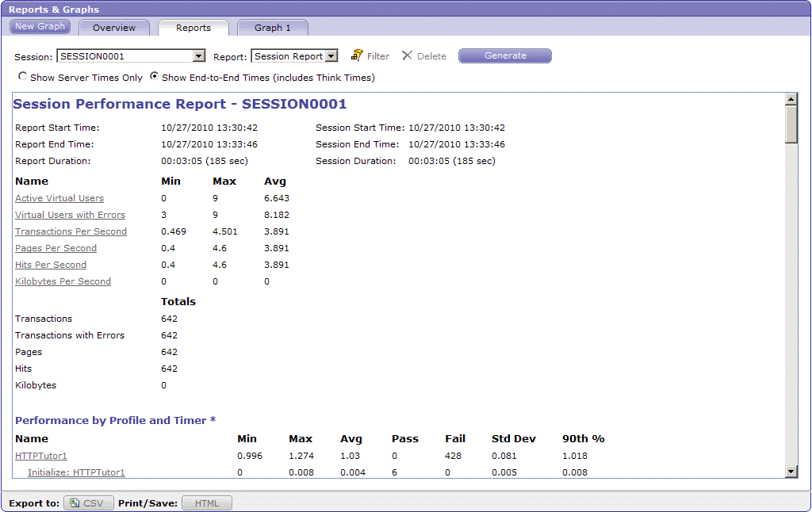Open the Graph 1 tab
Viewport: 812px width, 512px height.
coord(273,28)
